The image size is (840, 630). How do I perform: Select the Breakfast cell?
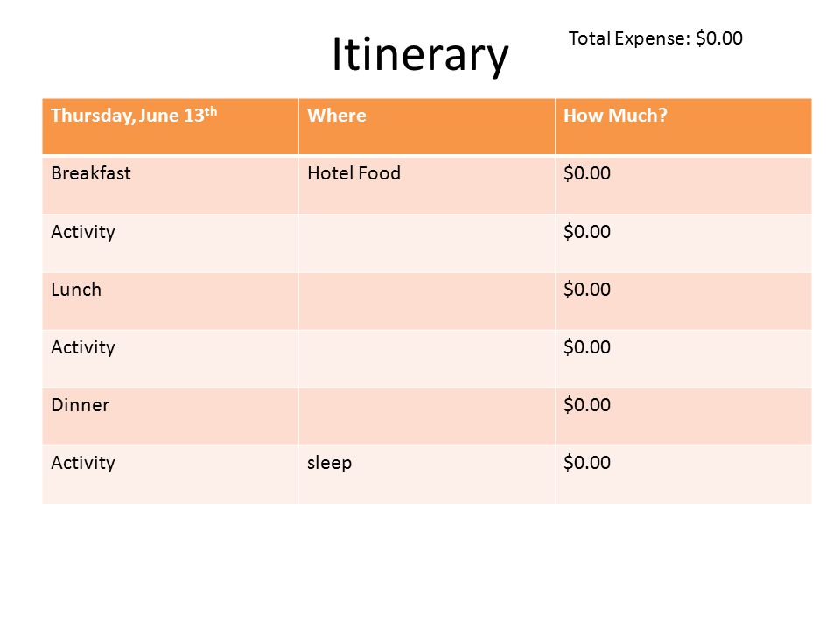[171, 185]
